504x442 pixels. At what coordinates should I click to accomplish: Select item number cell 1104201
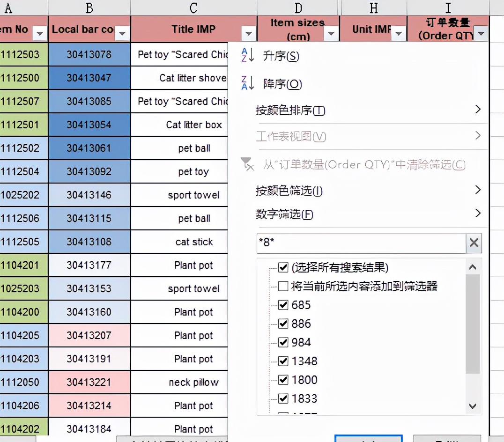click(x=23, y=265)
